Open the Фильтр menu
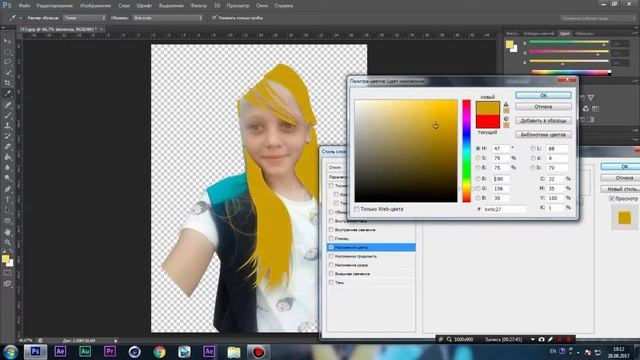Screen dimensions: 640x360 point(199,6)
